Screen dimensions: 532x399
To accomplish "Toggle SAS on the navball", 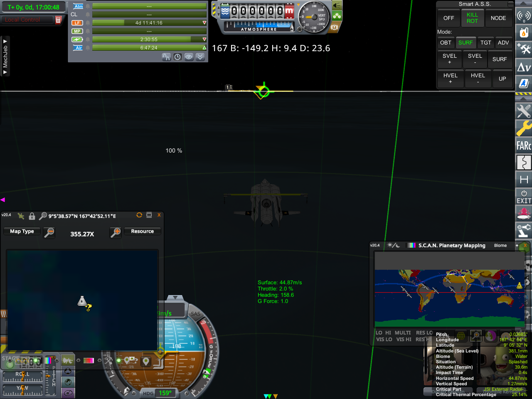I will (195, 314).
